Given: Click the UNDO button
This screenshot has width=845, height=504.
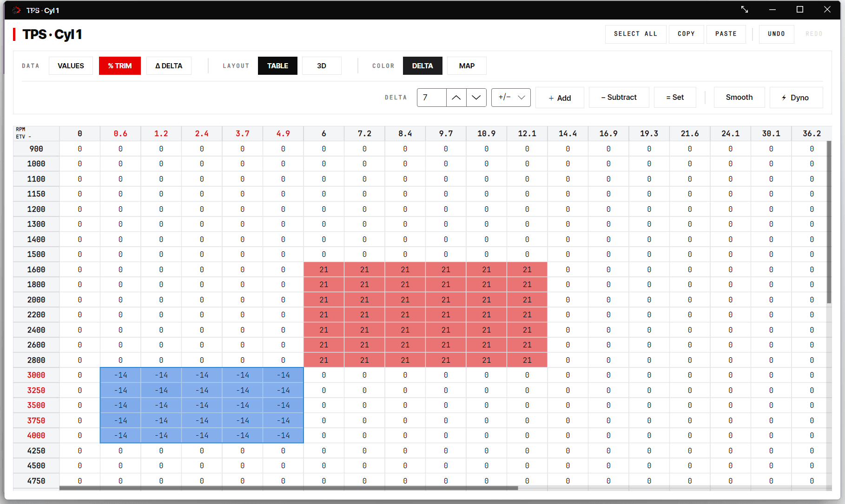Looking at the screenshot, I should point(776,34).
